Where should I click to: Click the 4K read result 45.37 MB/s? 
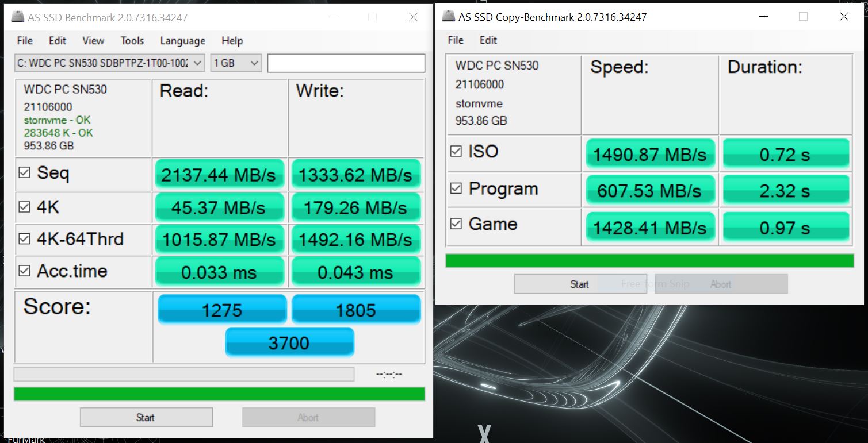tap(220, 207)
